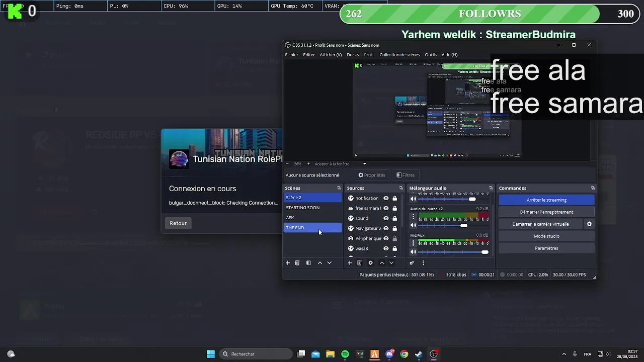Screen dimensions: 644x362
Task: Select AFK scene
Action: [312, 218]
